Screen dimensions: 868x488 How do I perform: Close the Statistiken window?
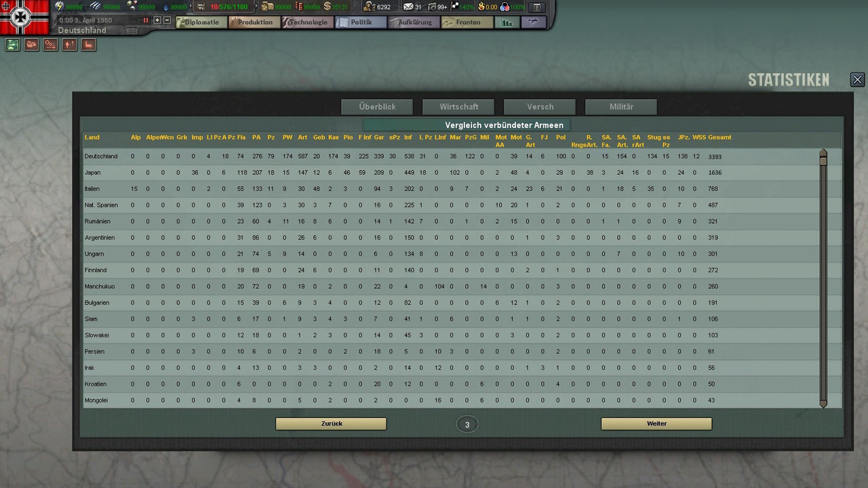click(857, 79)
